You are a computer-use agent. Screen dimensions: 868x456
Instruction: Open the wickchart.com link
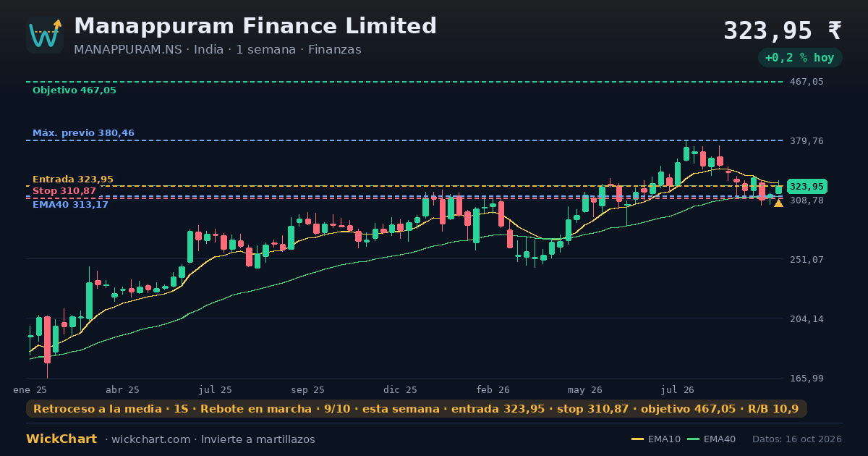[150, 439]
